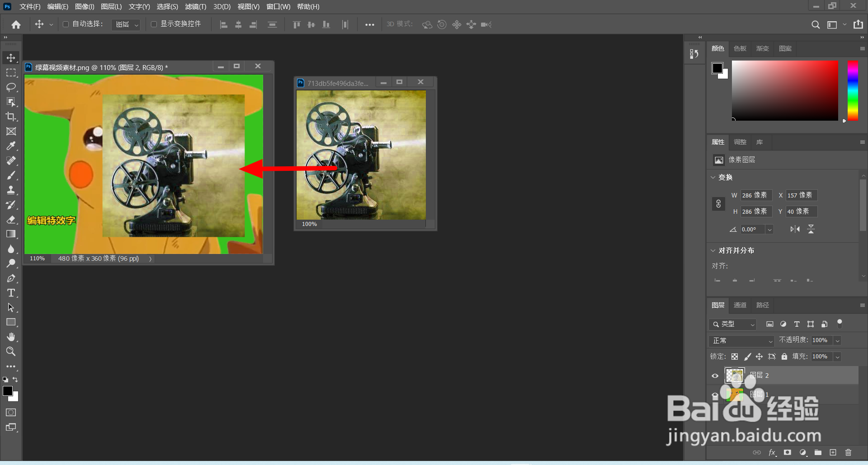This screenshot has width=868, height=465.
Task: Switch to the 调整 tab
Action: pos(740,142)
